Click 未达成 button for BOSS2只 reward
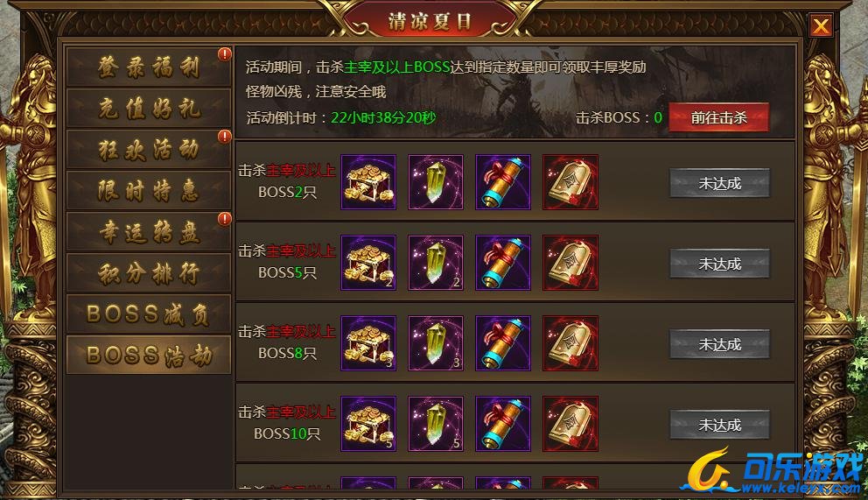This screenshot has width=868, height=500. (719, 183)
